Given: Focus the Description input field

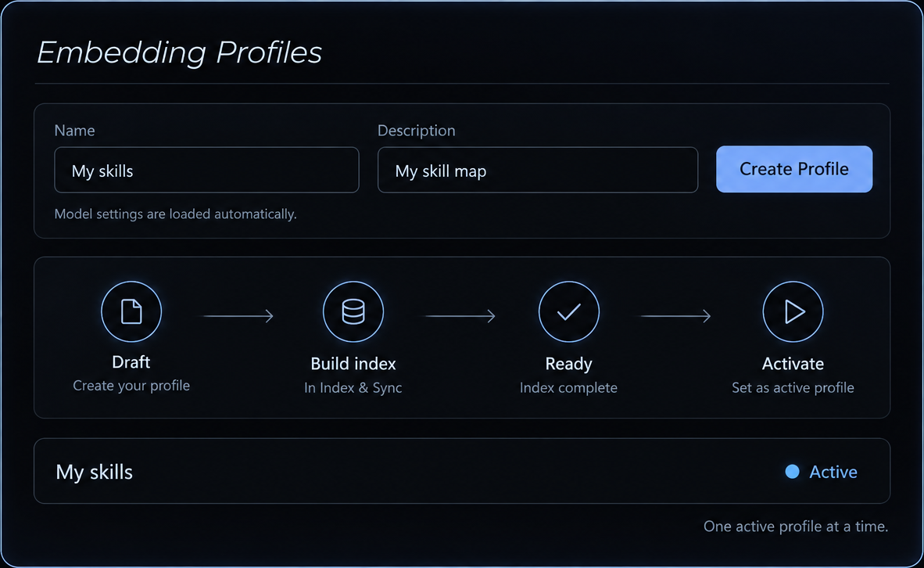Looking at the screenshot, I should [537, 170].
